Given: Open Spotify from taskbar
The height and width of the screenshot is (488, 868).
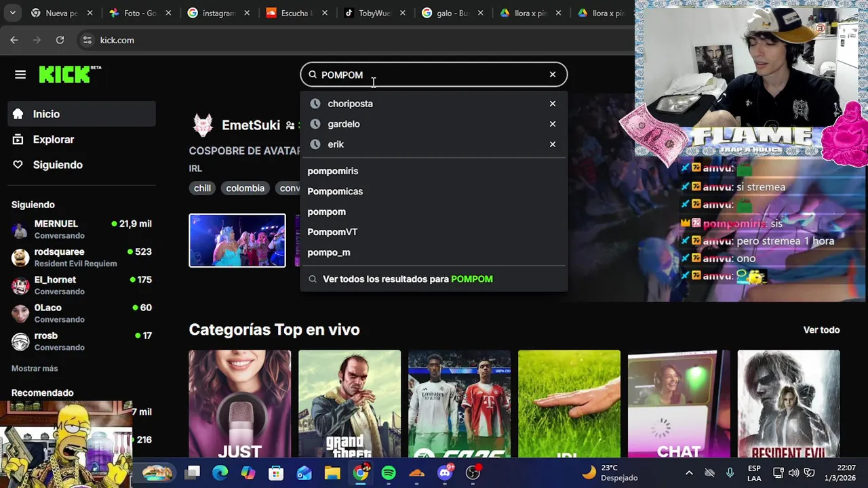Looking at the screenshot, I should pos(389,472).
